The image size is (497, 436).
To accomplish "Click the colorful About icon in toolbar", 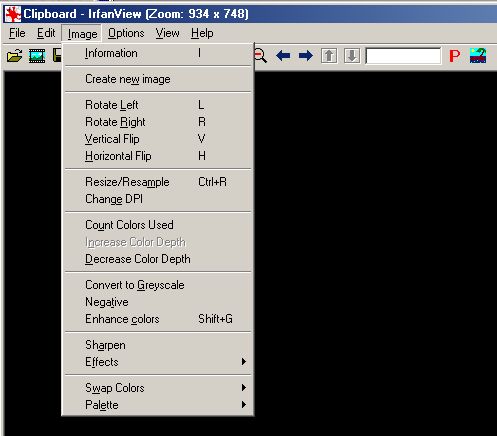I will [x=478, y=56].
